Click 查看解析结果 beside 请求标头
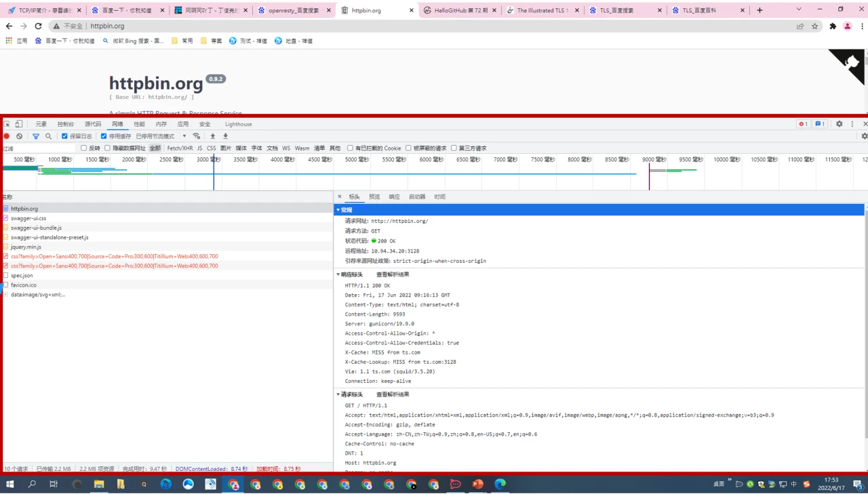 393,394
